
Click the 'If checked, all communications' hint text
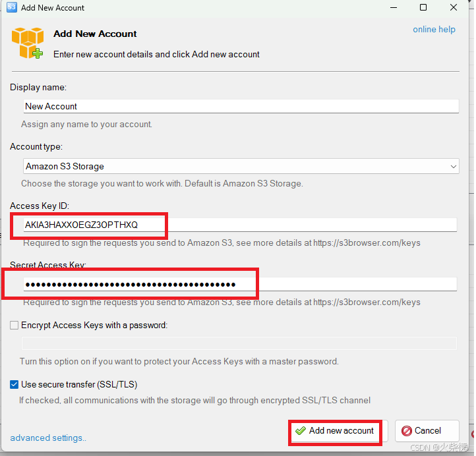[x=194, y=400]
